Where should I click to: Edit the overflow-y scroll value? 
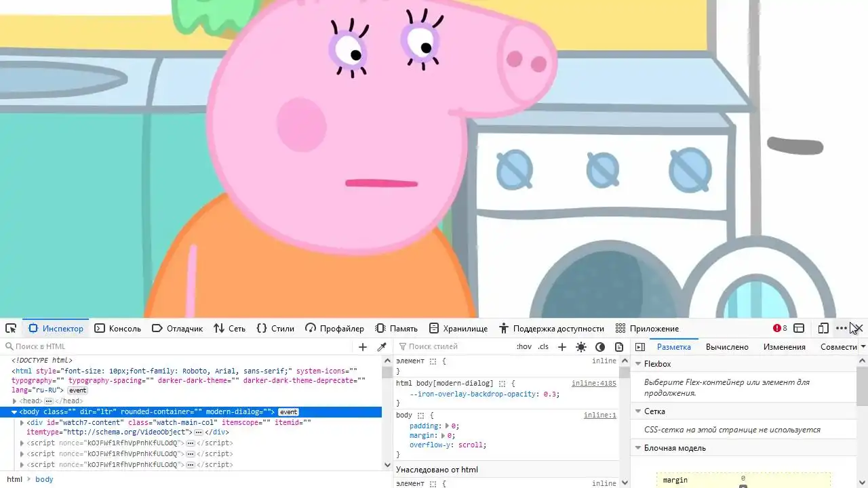coord(471,445)
